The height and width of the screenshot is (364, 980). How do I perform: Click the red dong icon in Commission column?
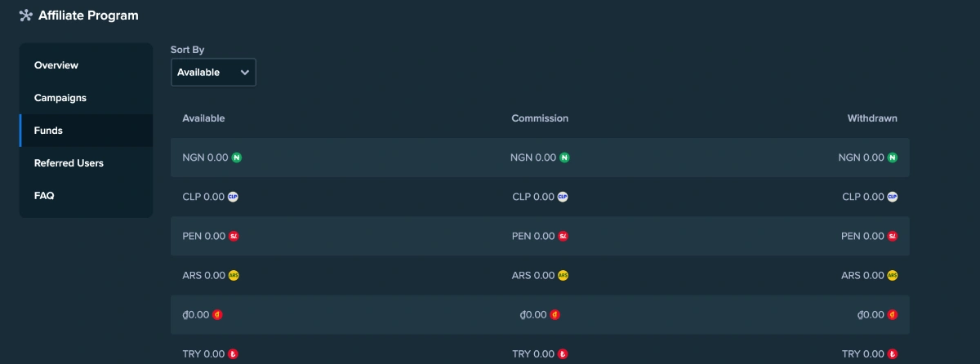pos(555,315)
